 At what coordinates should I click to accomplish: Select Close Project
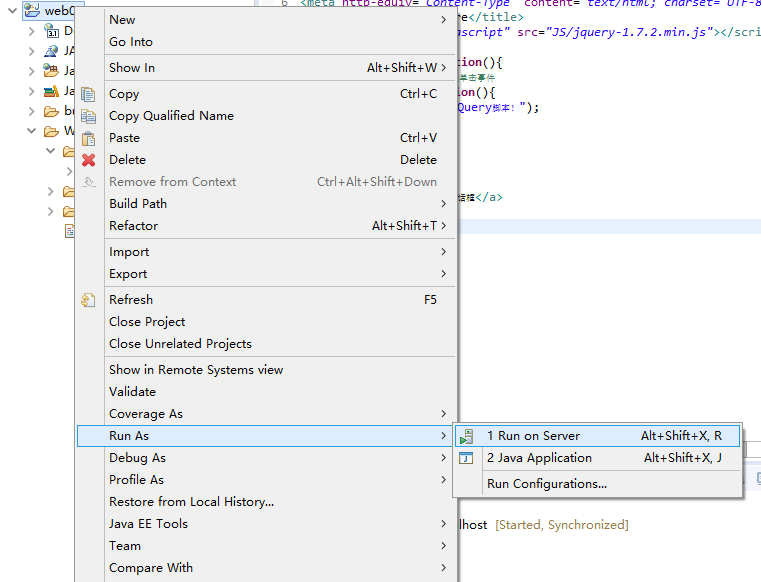pos(266,322)
